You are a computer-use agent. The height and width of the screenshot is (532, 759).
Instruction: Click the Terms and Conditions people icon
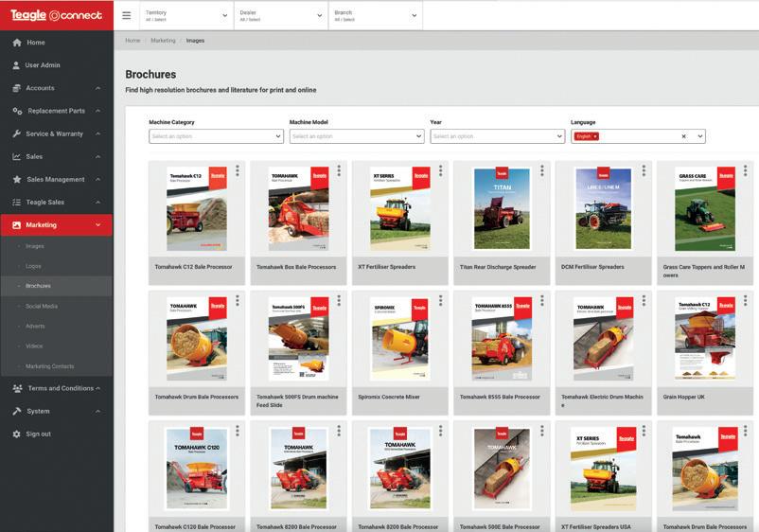pos(17,388)
